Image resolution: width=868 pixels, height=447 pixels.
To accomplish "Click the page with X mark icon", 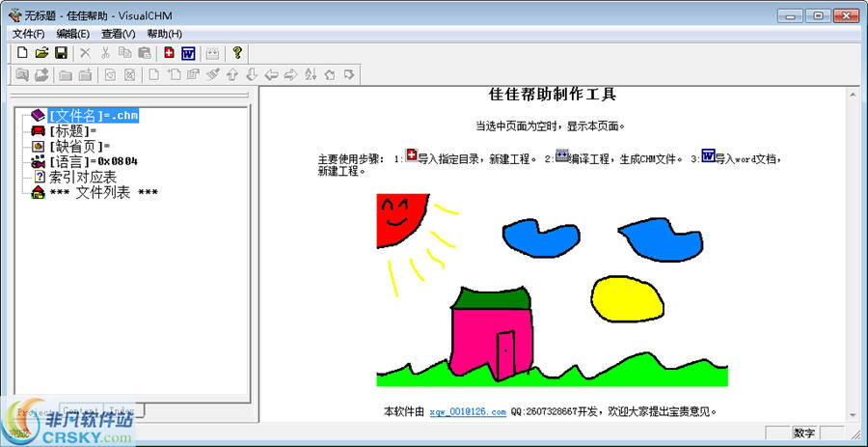I will (x=129, y=74).
